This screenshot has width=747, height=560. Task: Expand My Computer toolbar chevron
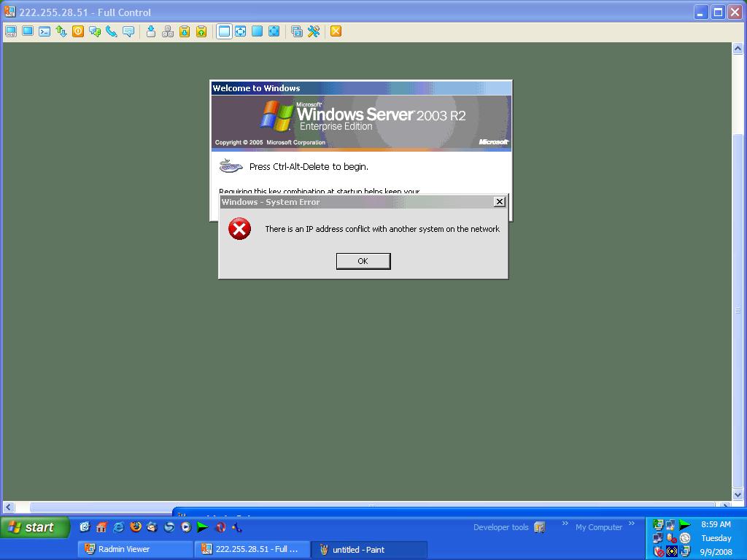(x=632, y=524)
